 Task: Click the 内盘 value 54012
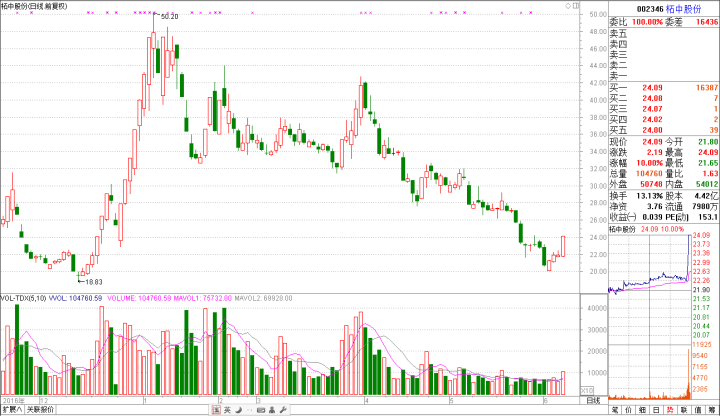[707, 184]
